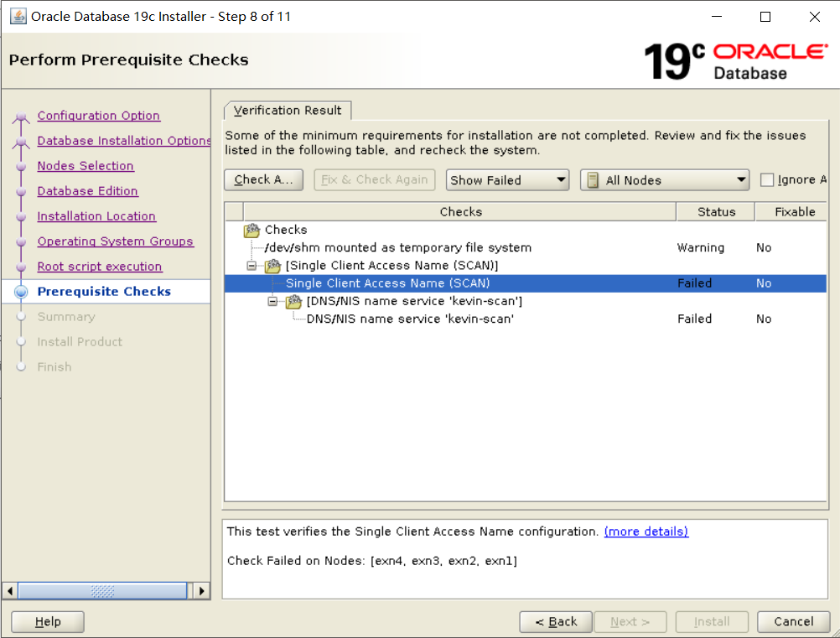The width and height of the screenshot is (840, 638).
Task: Click the Prerequisite Checks step marker icon
Action: point(21,292)
